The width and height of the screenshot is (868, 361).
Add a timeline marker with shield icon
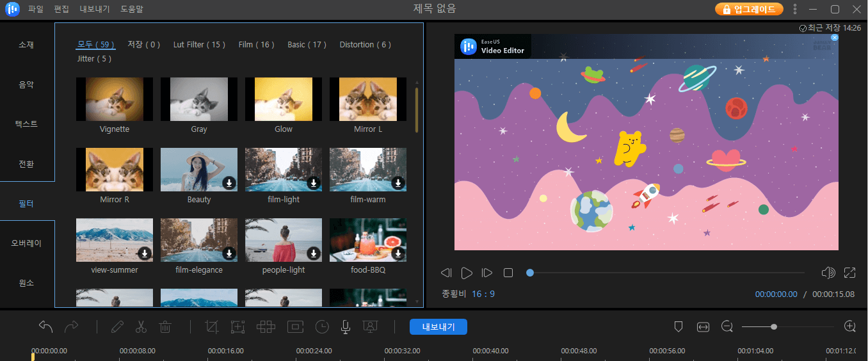coord(679,326)
